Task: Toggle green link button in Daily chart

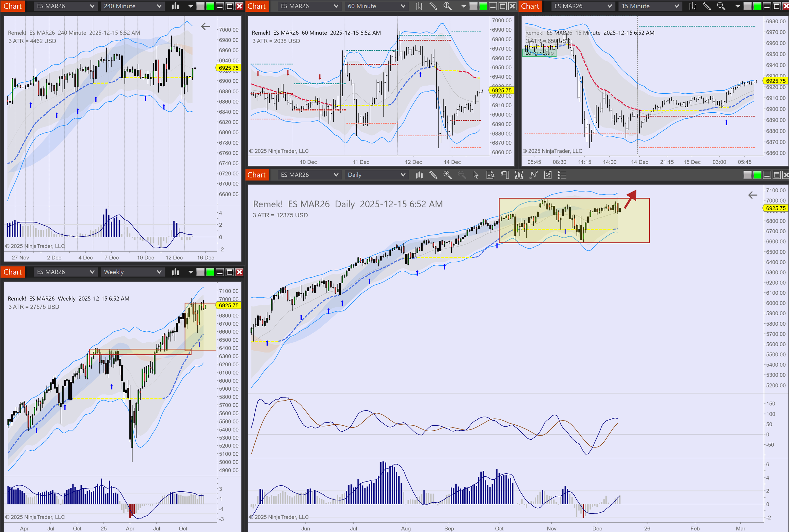Action: click(x=757, y=175)
